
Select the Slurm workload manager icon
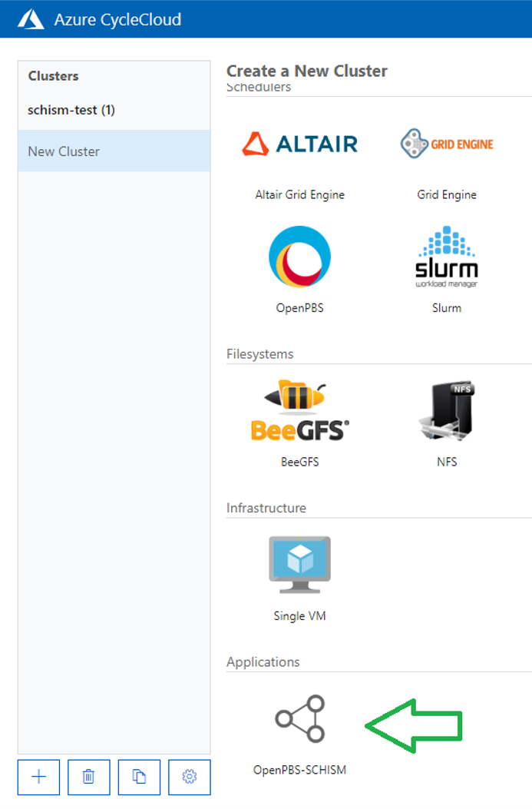(447, 257)
